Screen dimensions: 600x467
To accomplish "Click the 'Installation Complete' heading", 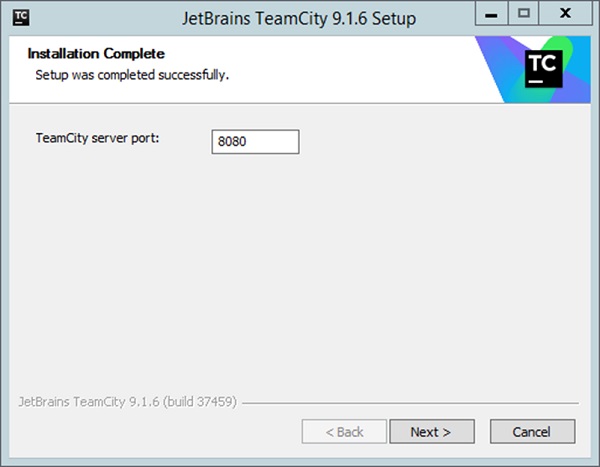I will pyautogui.click(x=96, y=54).
